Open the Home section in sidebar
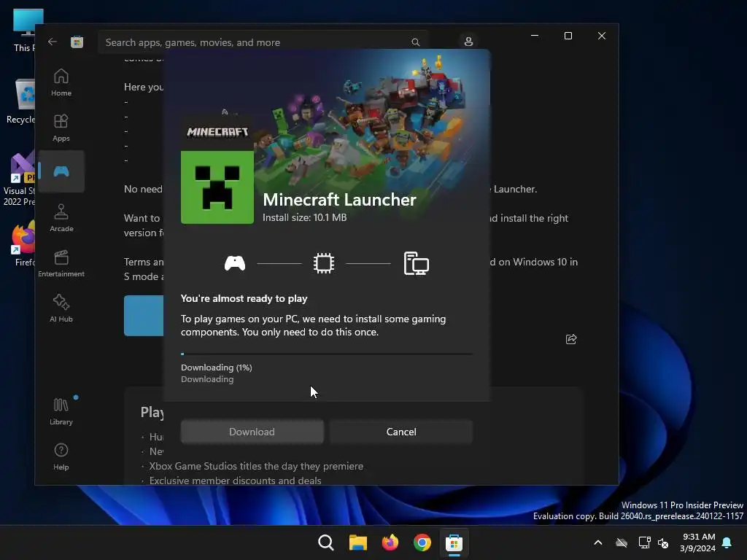Viewport: 747px width, 560px height. [x=61, y=82]
